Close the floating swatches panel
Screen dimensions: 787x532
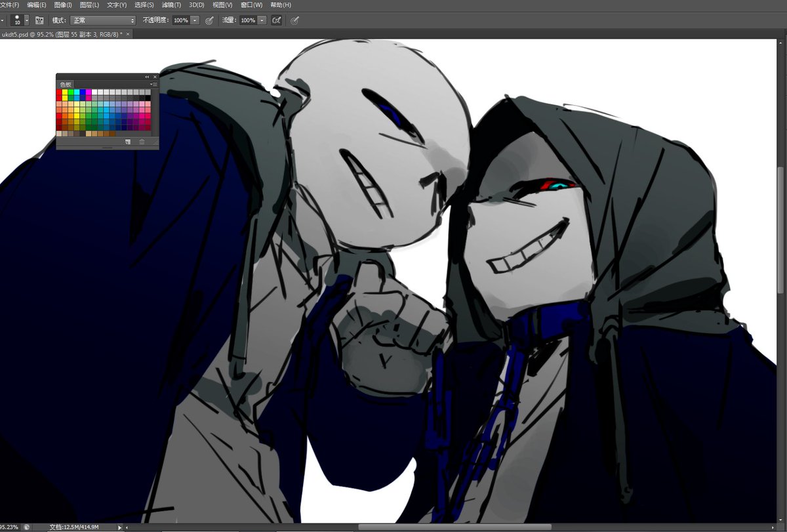155,77
